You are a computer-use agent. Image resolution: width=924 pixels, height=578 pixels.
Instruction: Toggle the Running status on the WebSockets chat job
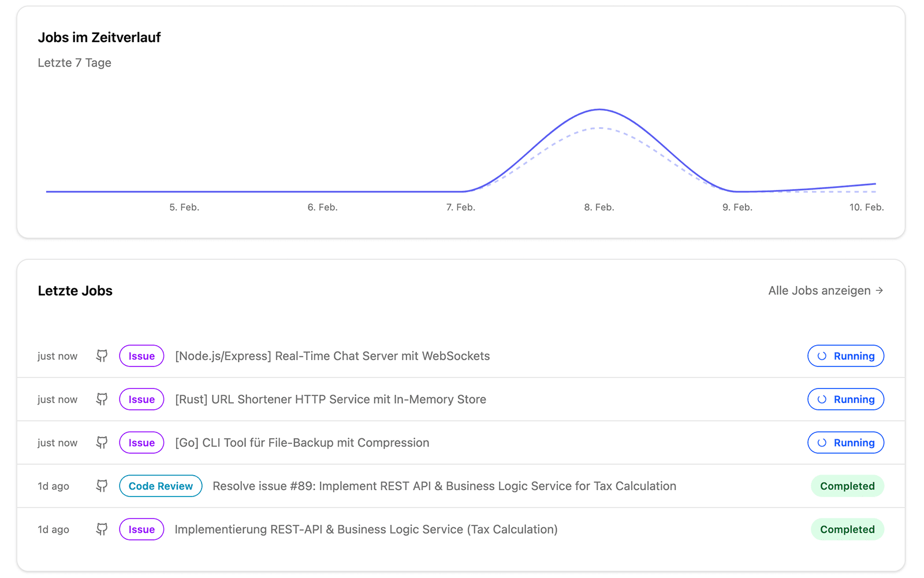point(845,356)
